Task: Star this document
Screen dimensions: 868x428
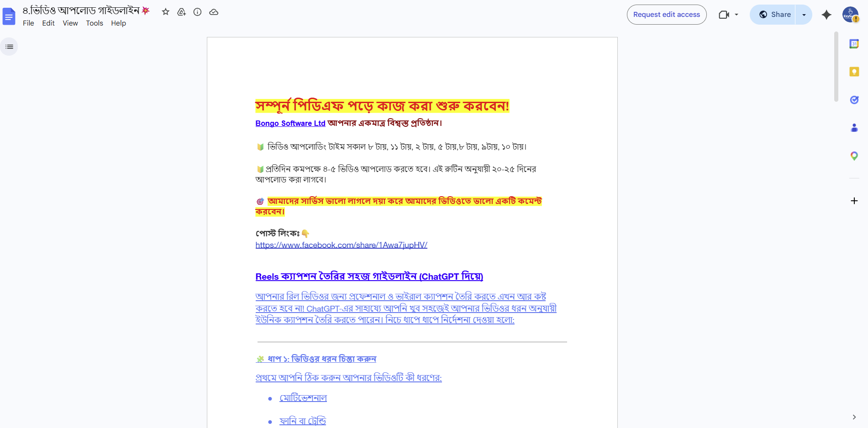Action: pyautogui.click(x=166, y=12)
